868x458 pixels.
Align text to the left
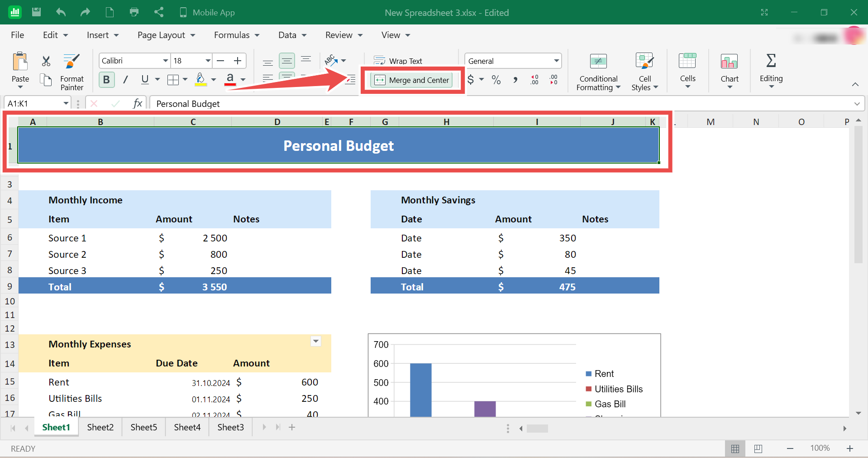[x=268, y=78]
